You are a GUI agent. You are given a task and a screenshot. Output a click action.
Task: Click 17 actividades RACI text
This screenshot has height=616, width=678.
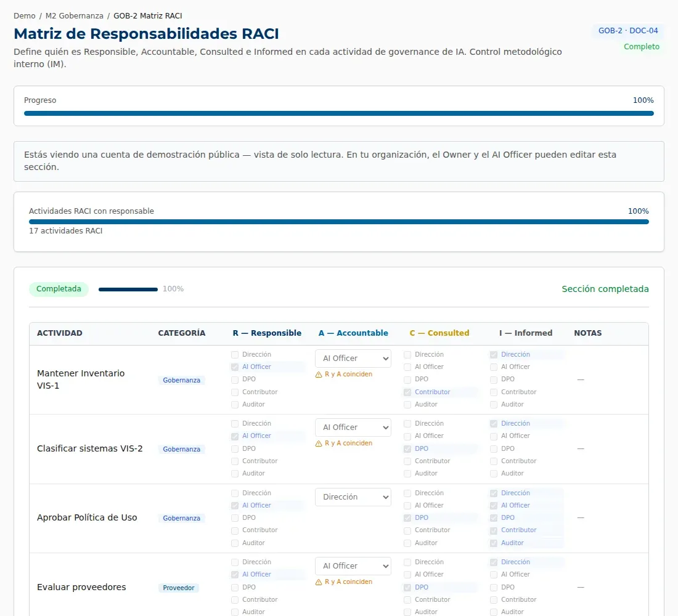[x=66, y=231]
